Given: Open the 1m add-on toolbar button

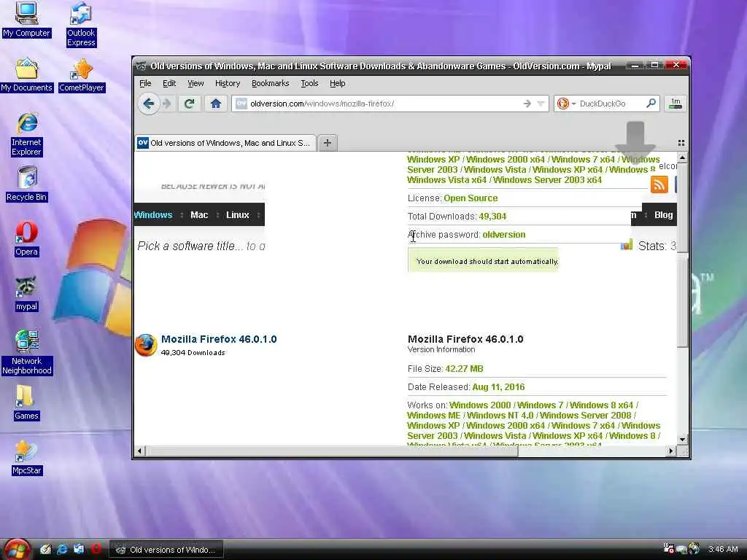Looking at the screenshot, I should 676,104.
